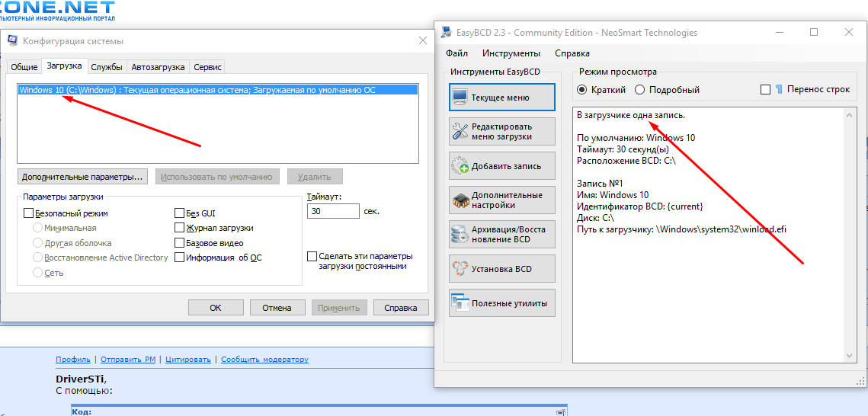This screenshot has height=416, width=868.
Task: Open the Справка menu in EasyBCD
Action: 572,53
